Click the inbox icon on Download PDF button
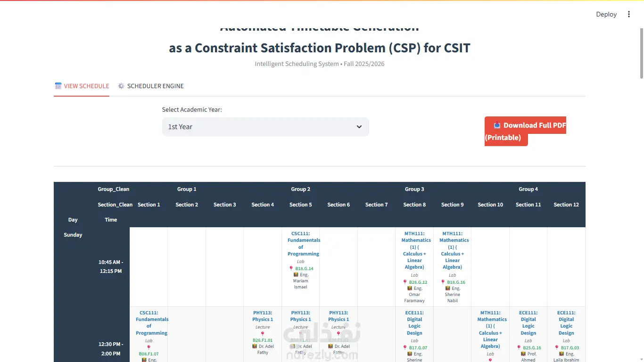 497,125
